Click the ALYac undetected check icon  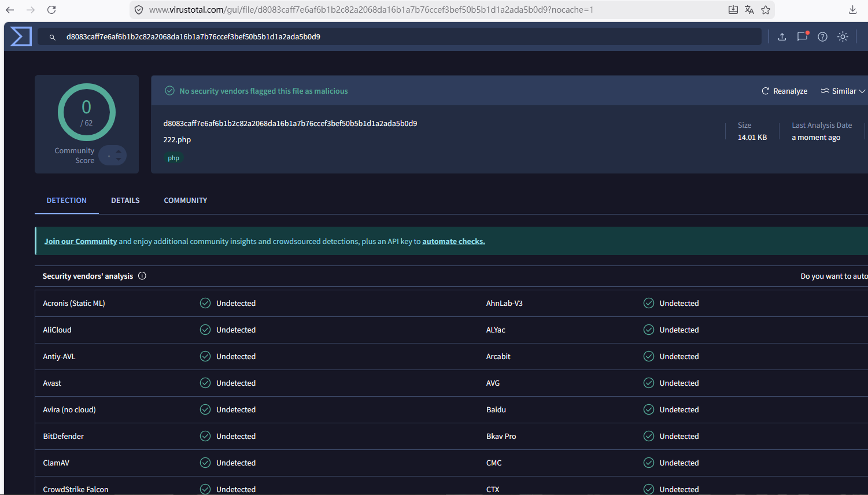click(x=649, y=330)
